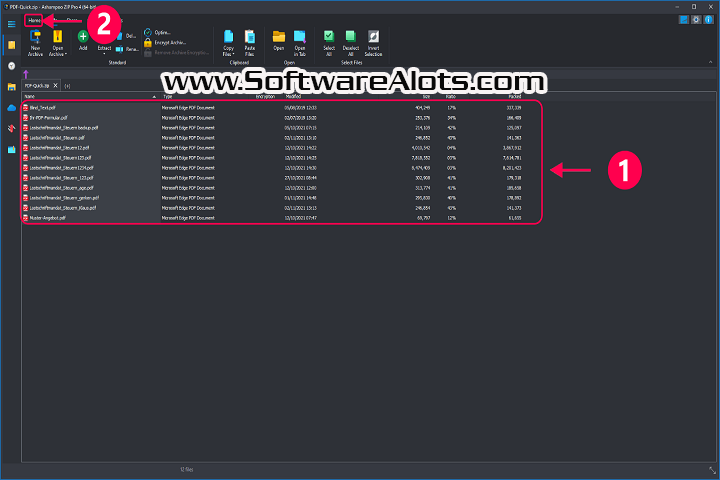Click Invert Selection
Viewport: 720px width, 480px height.
(x=373, y=43)
